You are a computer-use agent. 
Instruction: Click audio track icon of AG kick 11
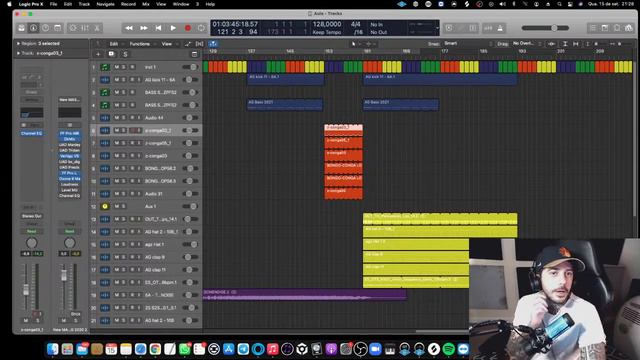[x=105, y=80]
